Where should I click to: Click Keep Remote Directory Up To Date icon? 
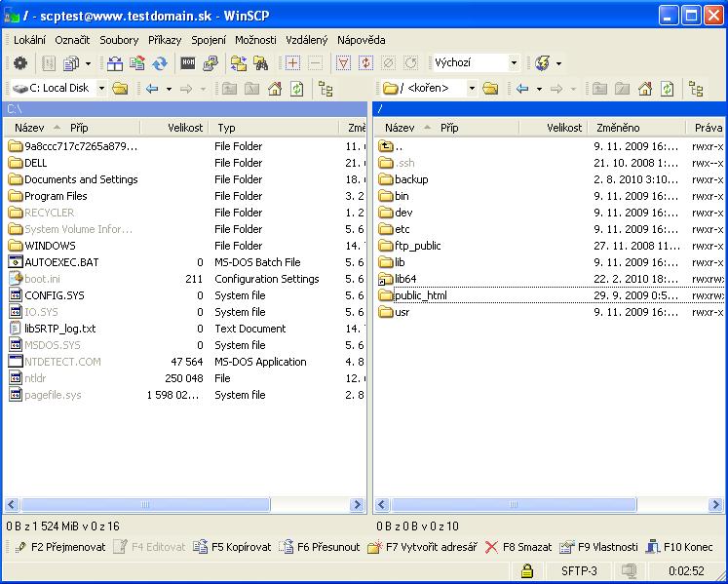160,63
